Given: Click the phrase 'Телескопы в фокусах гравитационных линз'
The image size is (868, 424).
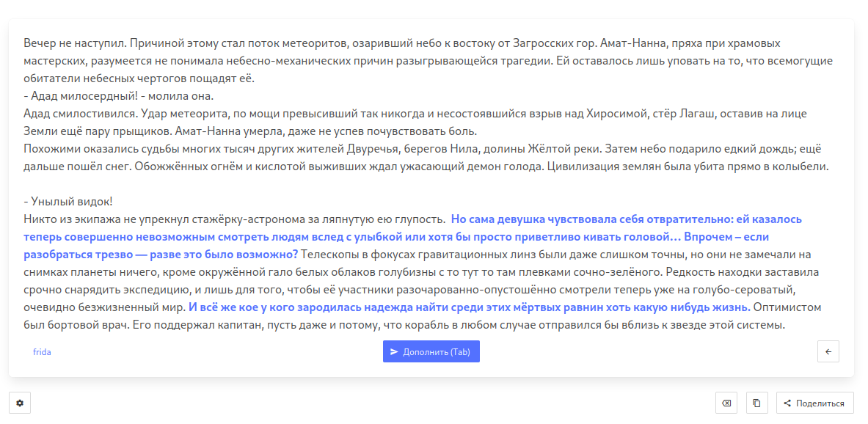Looking at the screenshot, I should [411, 255].
